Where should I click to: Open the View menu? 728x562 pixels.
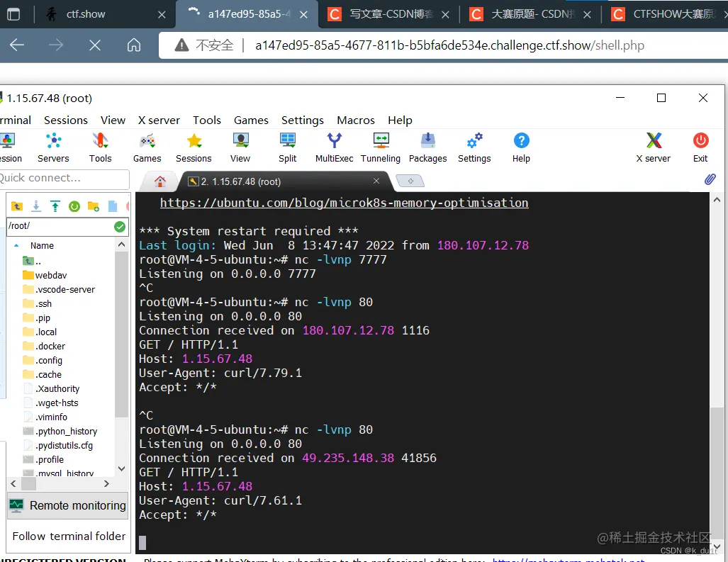tap(113, 120)
